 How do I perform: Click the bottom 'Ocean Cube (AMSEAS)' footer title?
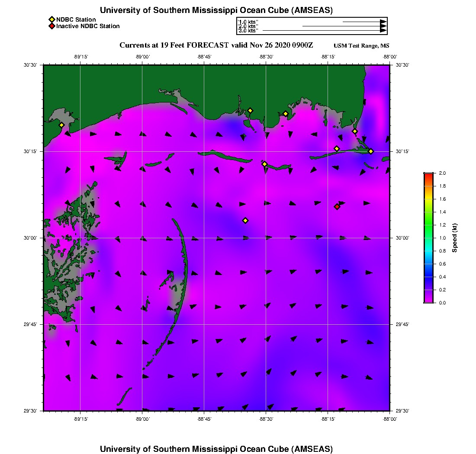tap(216, 448)
